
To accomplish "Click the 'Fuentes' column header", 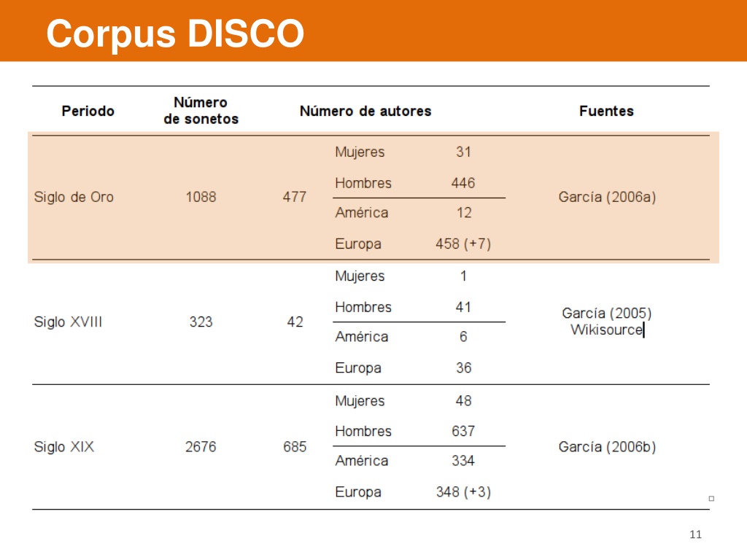I will pos(606,111).
